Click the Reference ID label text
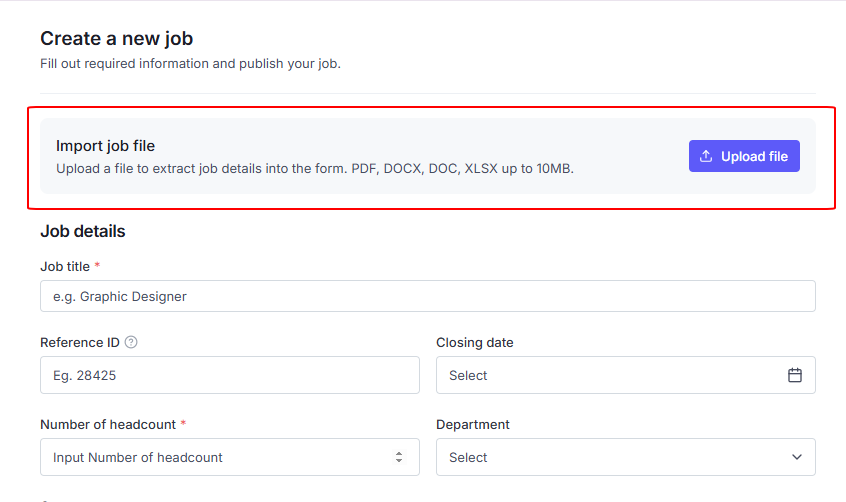 [x=79, y=342]
